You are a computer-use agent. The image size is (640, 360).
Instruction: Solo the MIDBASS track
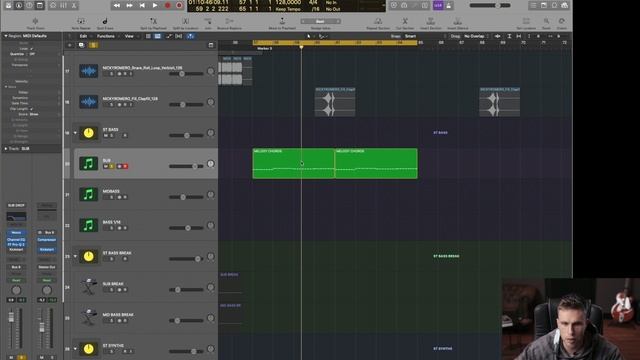coord(111,197)
